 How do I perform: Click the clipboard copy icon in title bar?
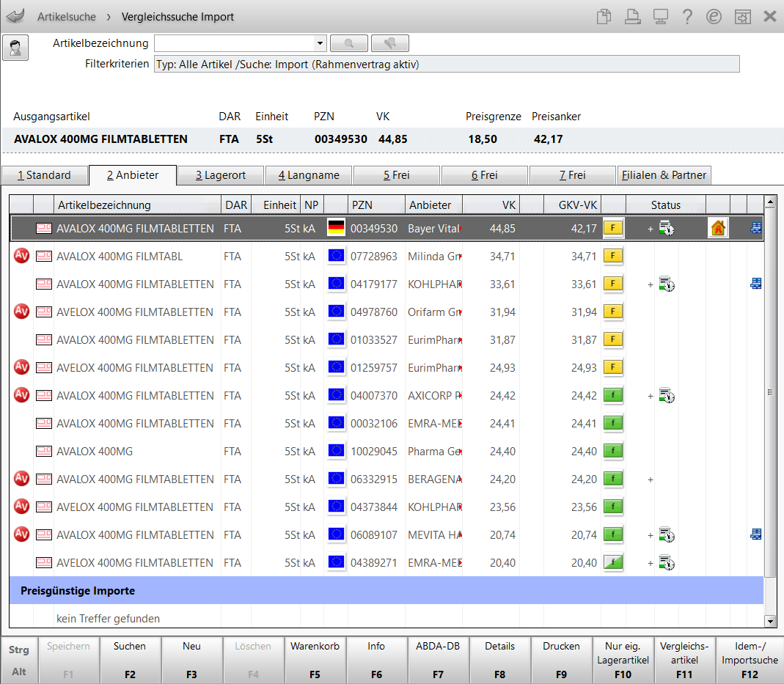point(604,16)
